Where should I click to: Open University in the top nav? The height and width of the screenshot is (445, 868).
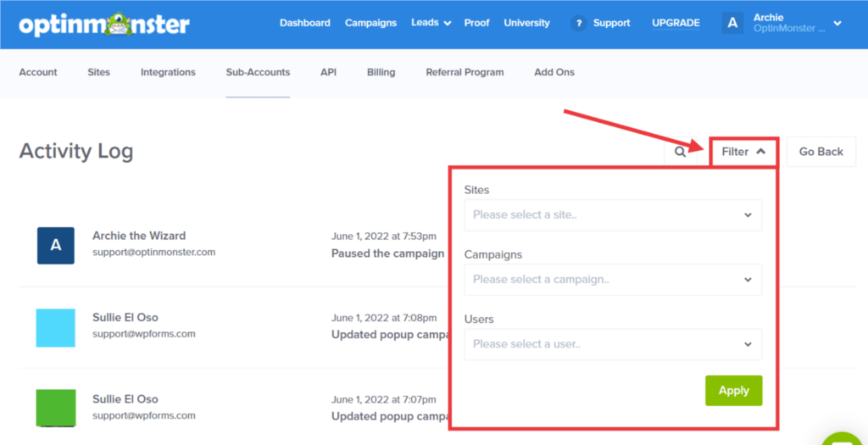[526, 23]
